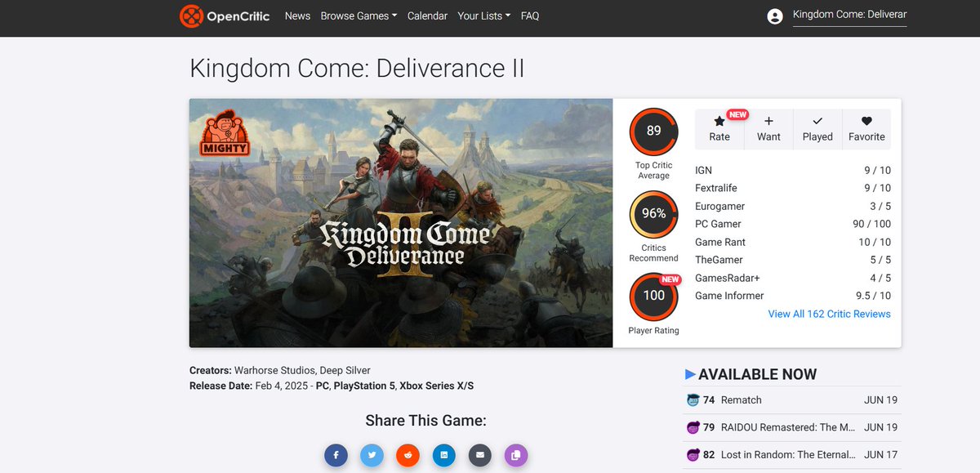Click the Mighty badge on the cover art
Screen dimensions: 980x473
(x=224, y=133)
